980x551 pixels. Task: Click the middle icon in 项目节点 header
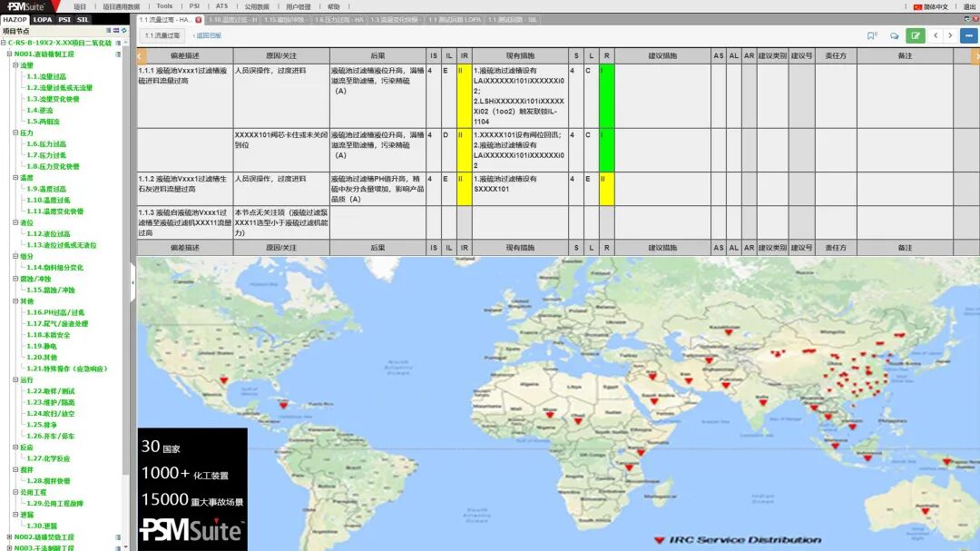(116, 30)
